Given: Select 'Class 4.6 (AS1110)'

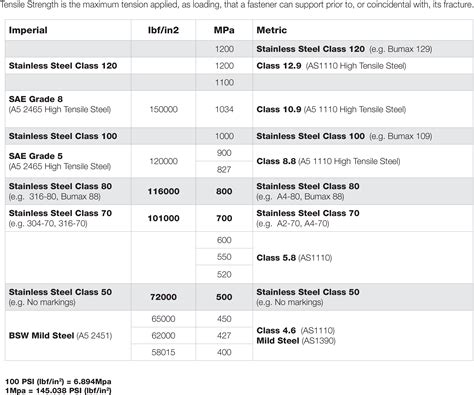Looking at the screenshot, I should [x=296, y=331].
